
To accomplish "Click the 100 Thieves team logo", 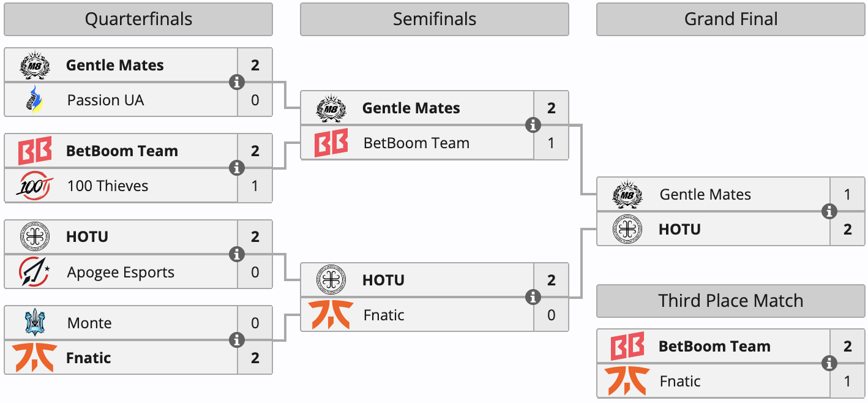I will (x=34, y=186).
